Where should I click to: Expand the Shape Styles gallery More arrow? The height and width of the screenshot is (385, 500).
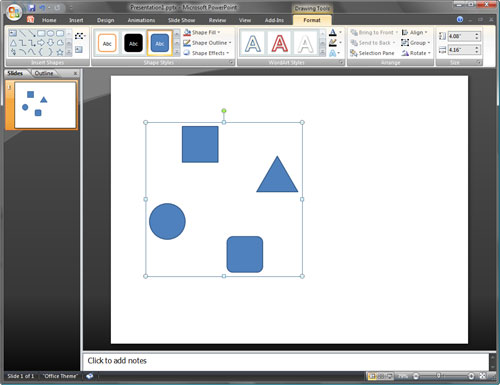[x=177, y=52]
